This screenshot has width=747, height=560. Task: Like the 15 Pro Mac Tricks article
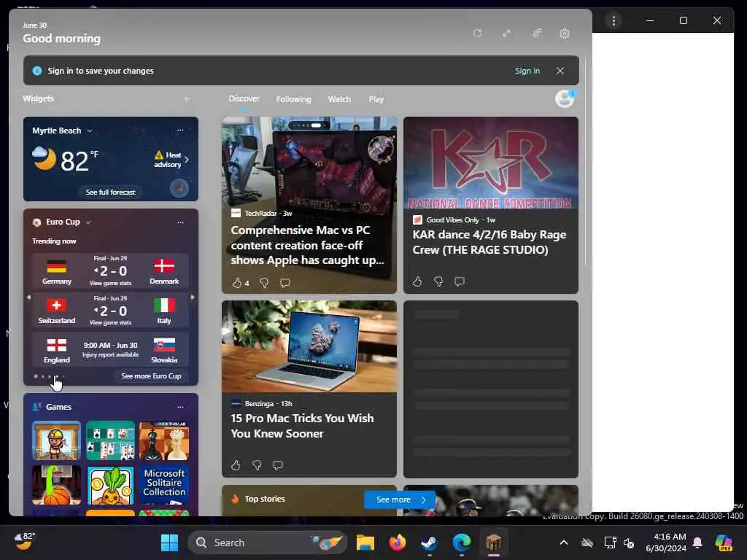pyautogui.click(x=236, y=464)
